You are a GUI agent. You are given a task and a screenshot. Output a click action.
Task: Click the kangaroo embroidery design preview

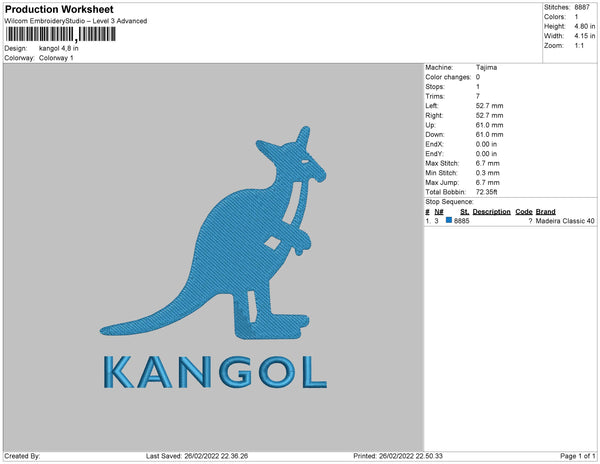[213, 233]
